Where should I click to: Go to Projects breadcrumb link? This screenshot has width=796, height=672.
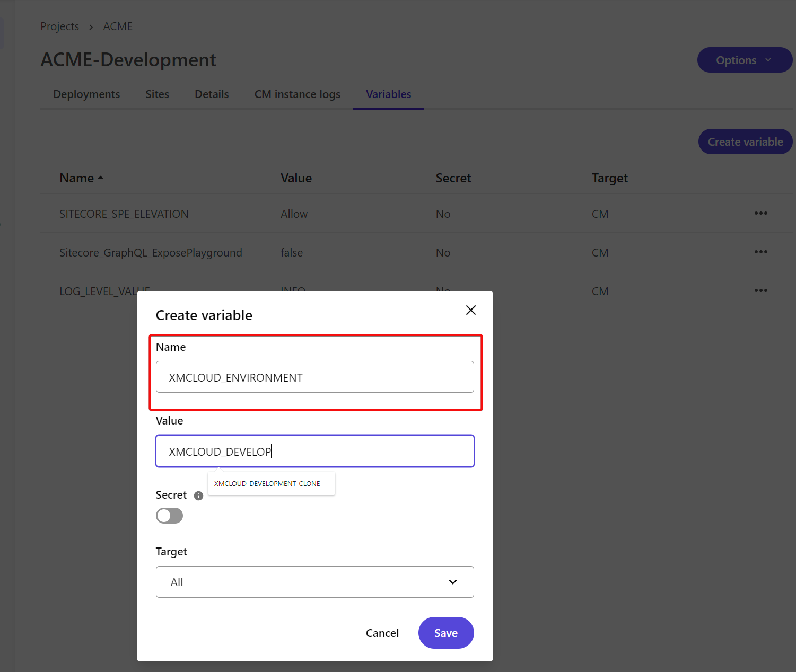pyautogui.click(x=59, y=26)
